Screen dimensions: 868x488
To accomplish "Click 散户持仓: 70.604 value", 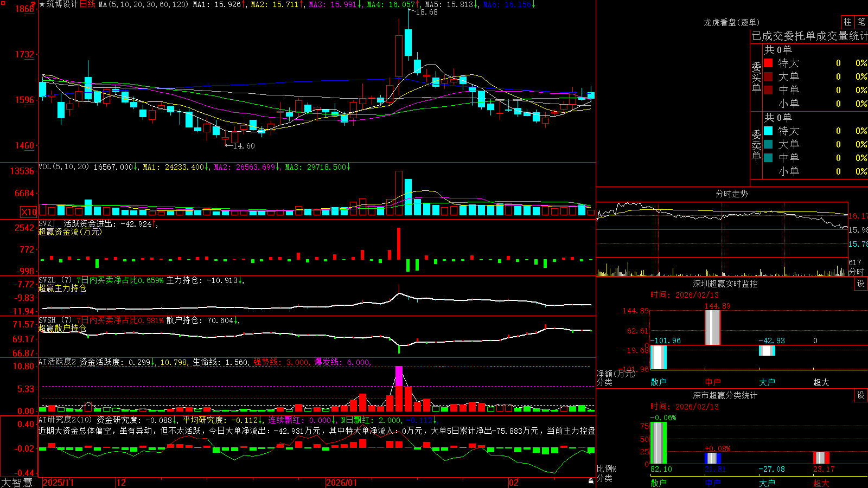I will (200, 320).
